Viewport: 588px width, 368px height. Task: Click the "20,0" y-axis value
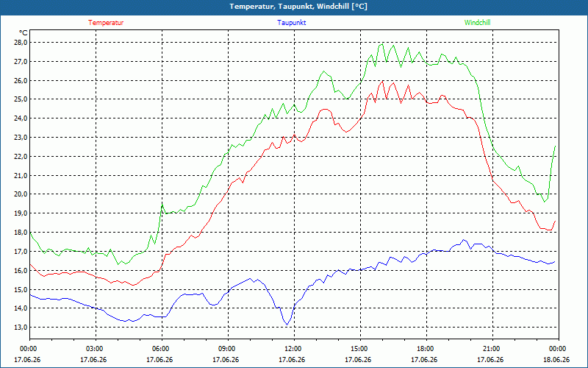point(21,194)
